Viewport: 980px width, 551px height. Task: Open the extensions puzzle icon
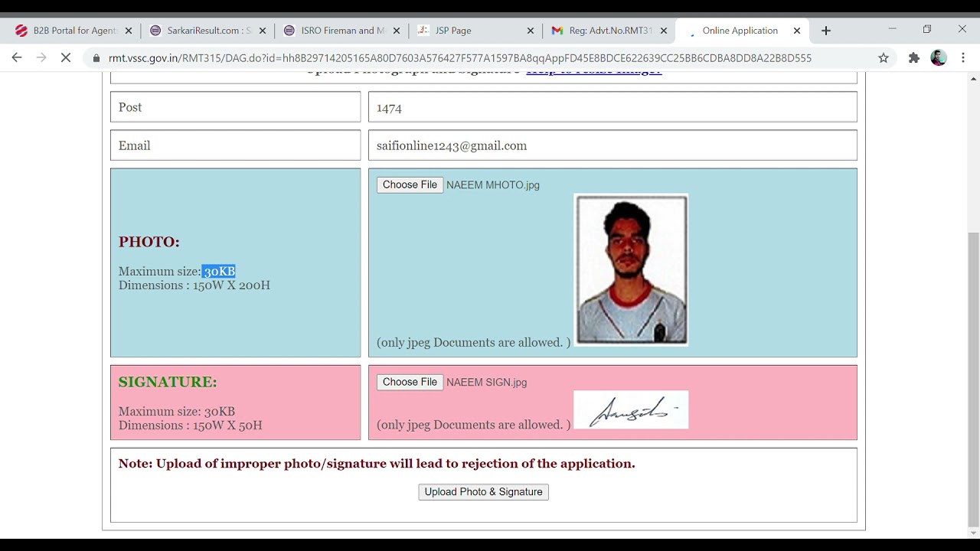[913, 57]
